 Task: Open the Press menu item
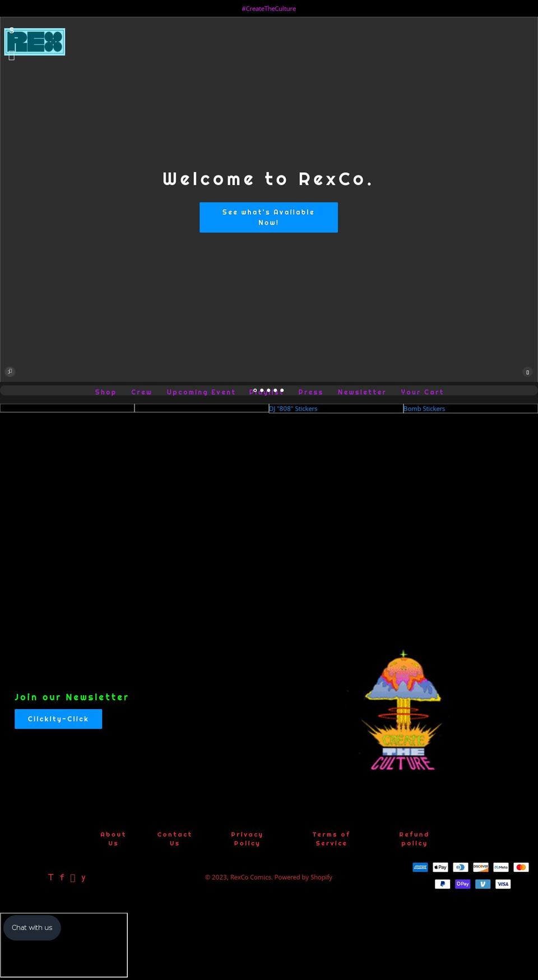(x=310, y=392)
